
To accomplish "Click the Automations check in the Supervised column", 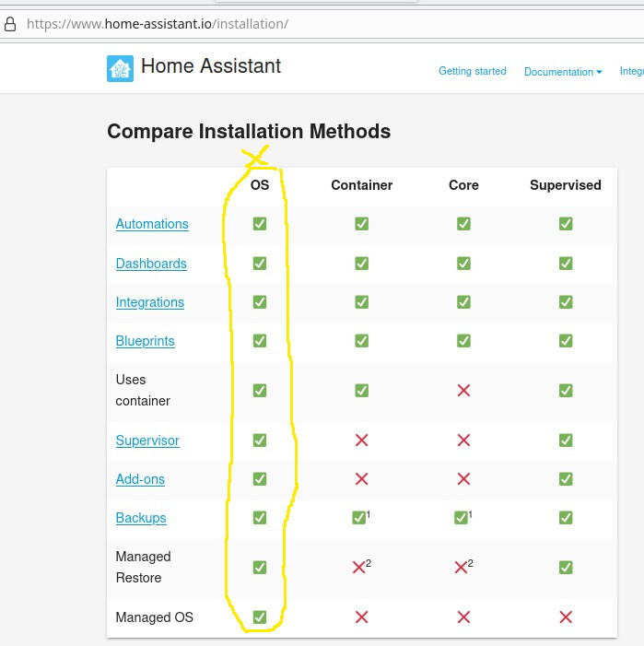I will (x=566, y=224).
